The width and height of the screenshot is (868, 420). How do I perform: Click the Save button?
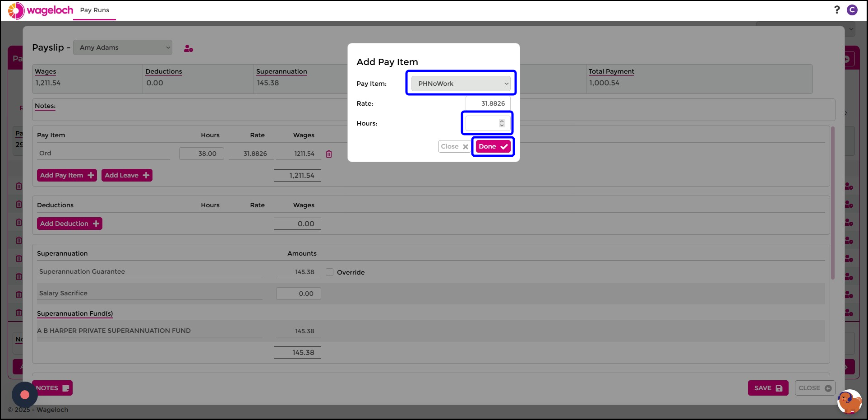point(768,388)
